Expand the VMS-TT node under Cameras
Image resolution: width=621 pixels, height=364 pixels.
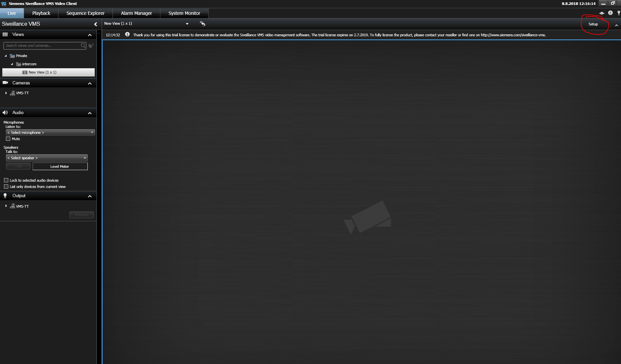pos(6,93)
